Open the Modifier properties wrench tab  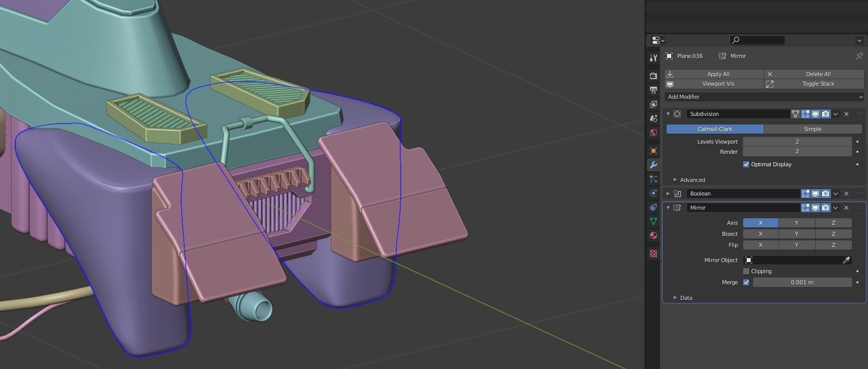653,165
